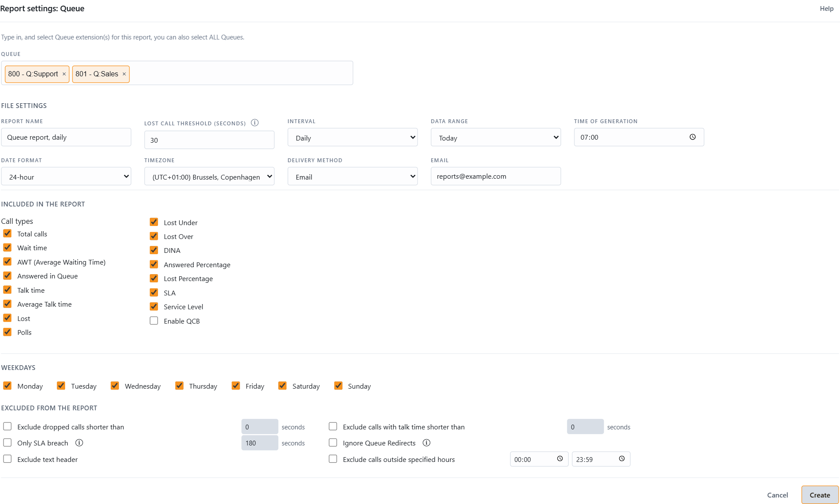
Task: Open the Time of Generation clock picker
Action: (x=692, y=137)
